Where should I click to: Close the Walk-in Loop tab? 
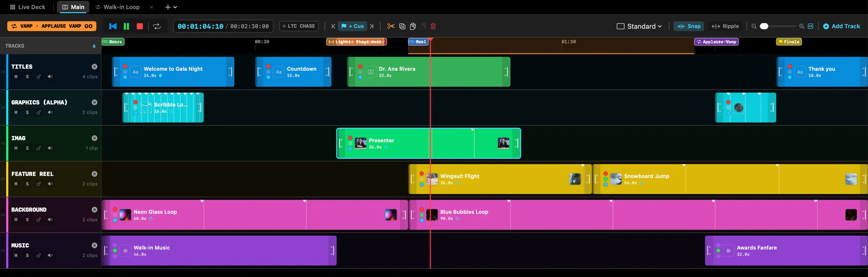click(x=152, y=7)
